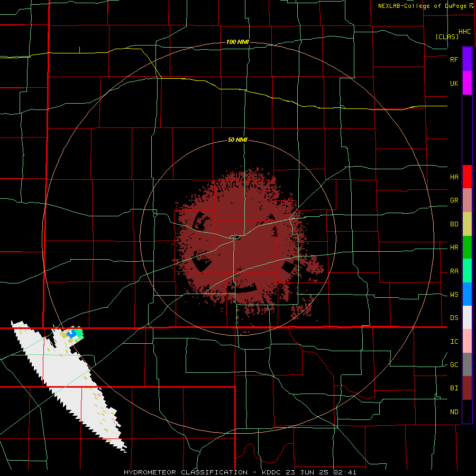The image size is (476, 476).
Task: Choose the IC light pink legend swatch
Action: pyautogui.click(x=467, y=341)
